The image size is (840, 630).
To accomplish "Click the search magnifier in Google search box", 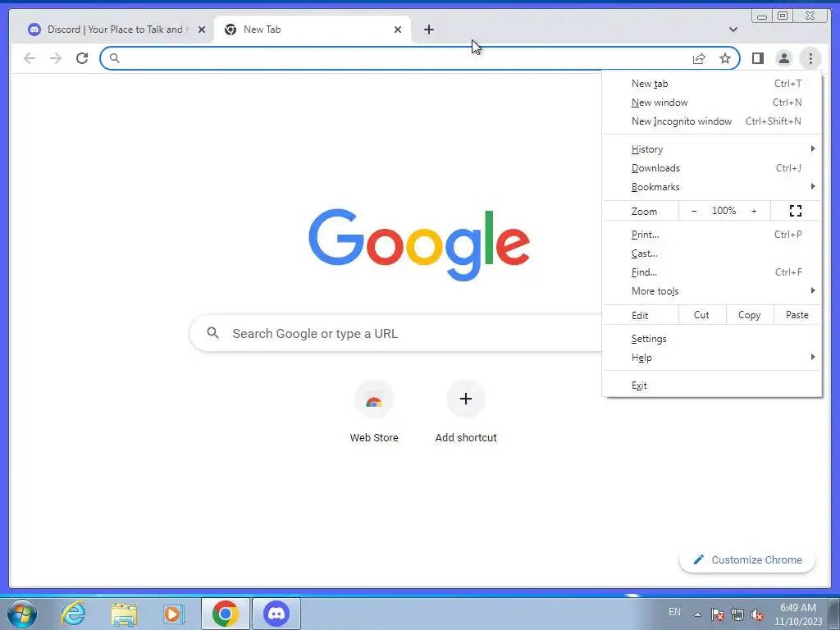I will [212, 333].
